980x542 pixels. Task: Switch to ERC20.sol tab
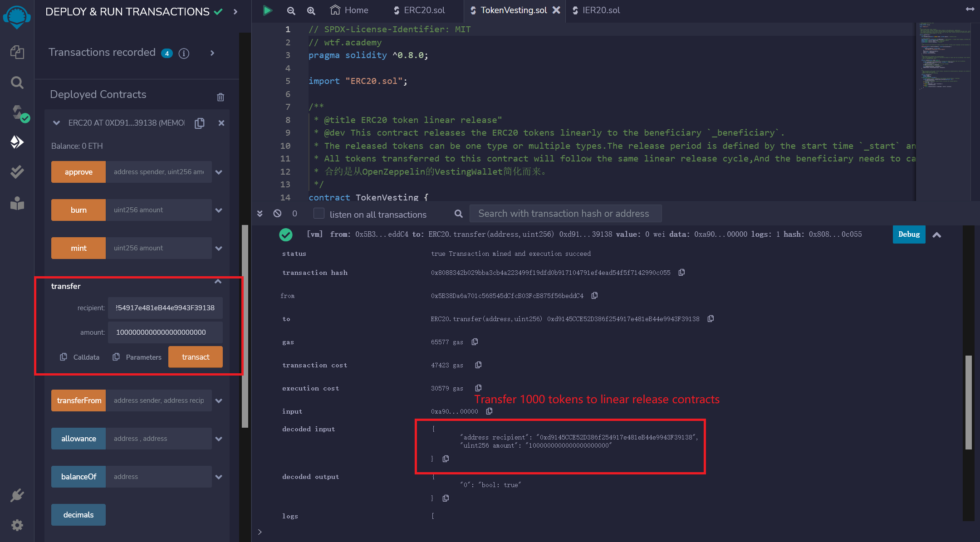pos(419,10)
